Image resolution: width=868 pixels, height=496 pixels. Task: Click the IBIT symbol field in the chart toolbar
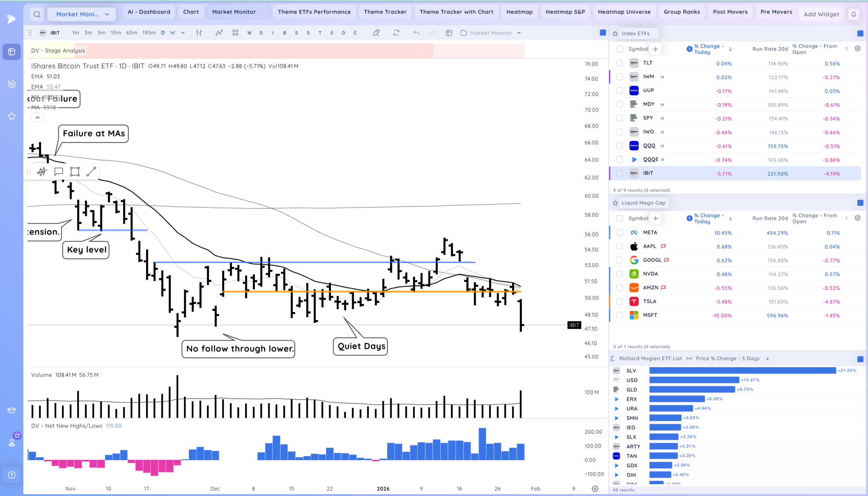[x=55, y=33]
